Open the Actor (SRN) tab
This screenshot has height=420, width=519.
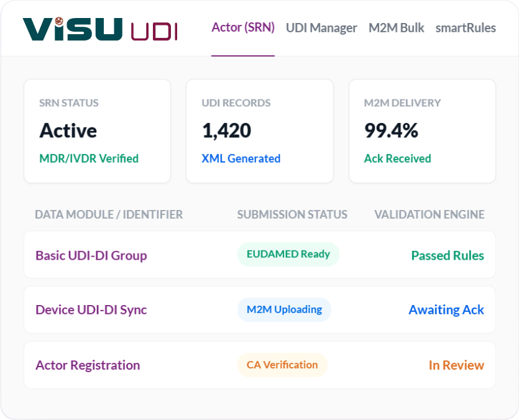coord(243,28)
